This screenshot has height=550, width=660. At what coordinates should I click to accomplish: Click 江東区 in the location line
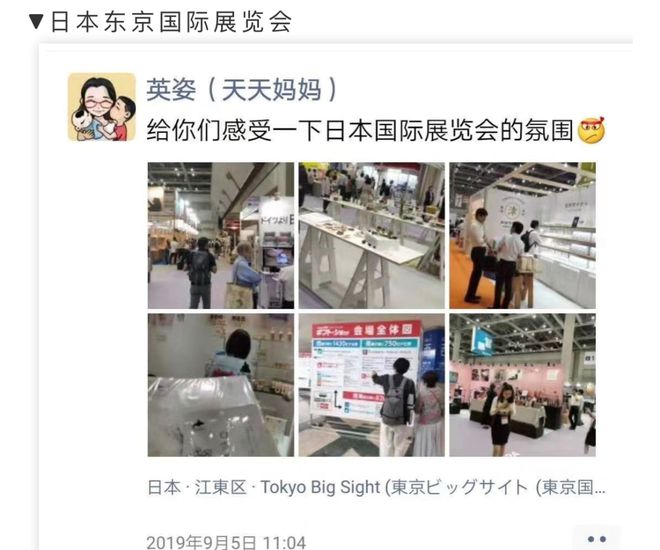(x=220, y=487)
